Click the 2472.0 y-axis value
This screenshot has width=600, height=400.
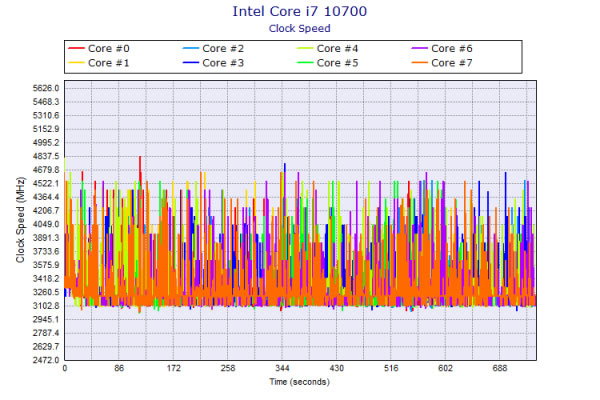[x=46, y=360]
